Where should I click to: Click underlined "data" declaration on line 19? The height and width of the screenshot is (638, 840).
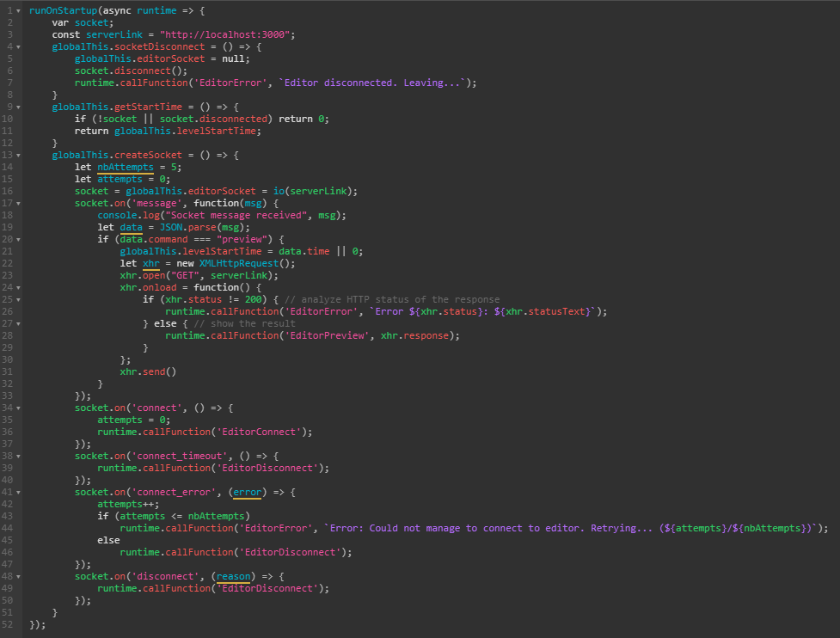[x=132, y=228]
